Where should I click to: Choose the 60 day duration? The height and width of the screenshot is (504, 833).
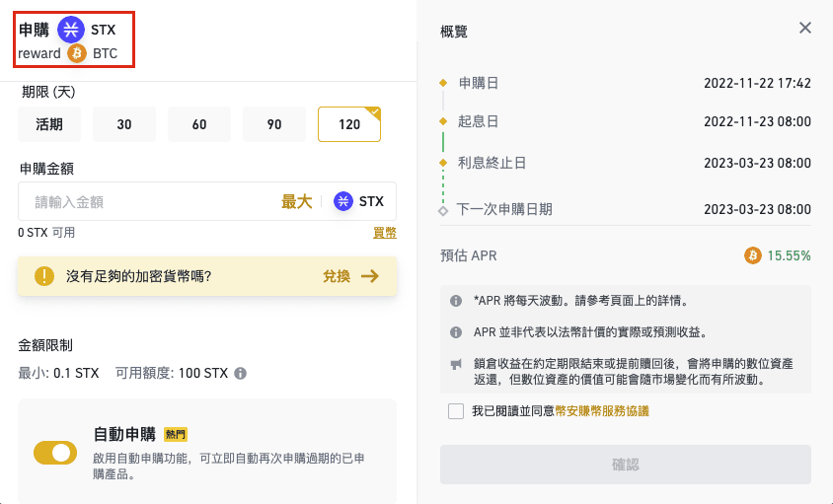pyautogui.click(x=199, y=124)
